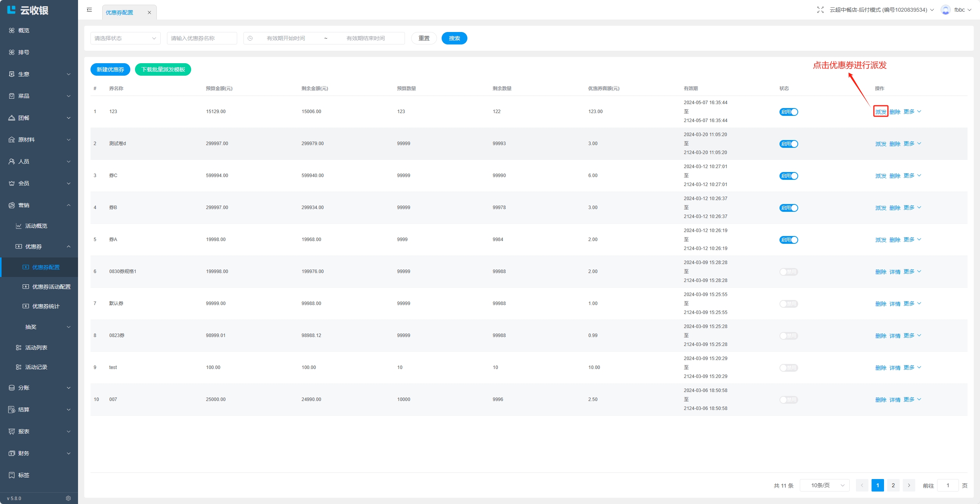Click the fullscreen expand icon in header

pos(820,10)
